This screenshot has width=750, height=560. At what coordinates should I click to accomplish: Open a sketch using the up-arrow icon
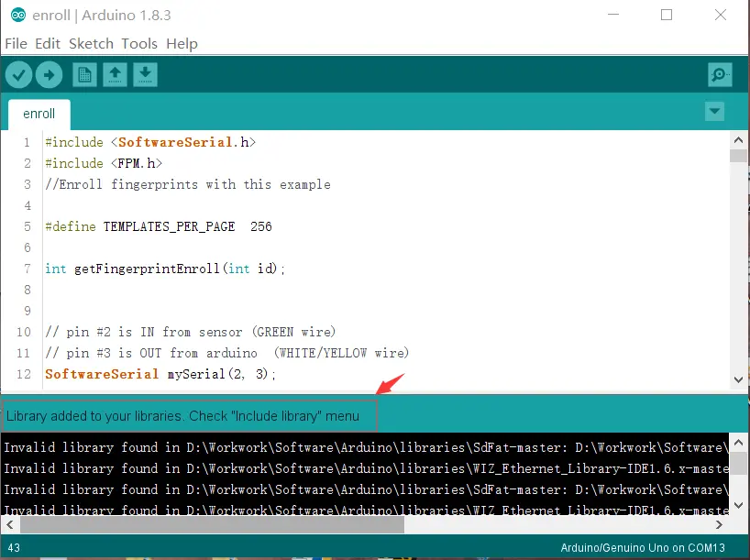(115, 74)
